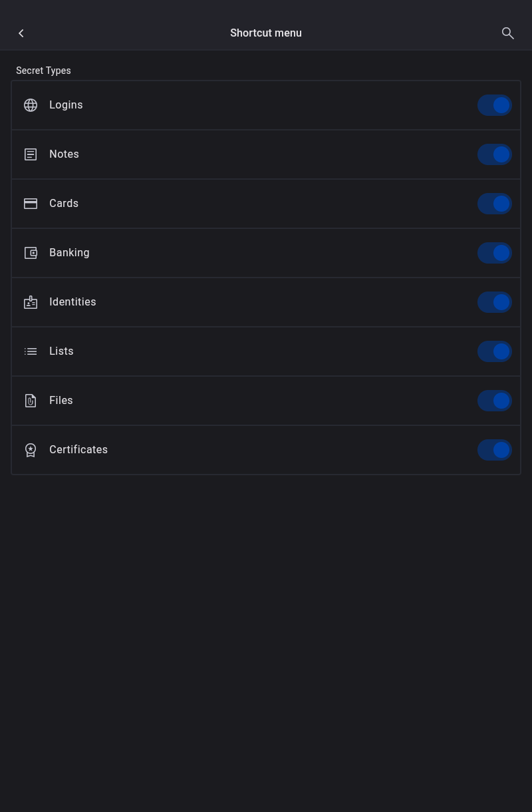The image size is (532, 812).
Task: Click the Notes document icon
Action: point(31,154)
